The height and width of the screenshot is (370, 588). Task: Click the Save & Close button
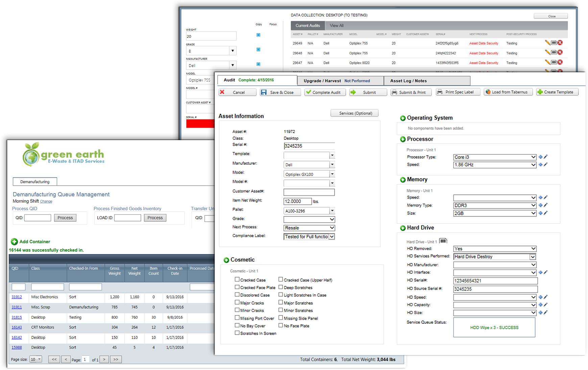[280, 92]
